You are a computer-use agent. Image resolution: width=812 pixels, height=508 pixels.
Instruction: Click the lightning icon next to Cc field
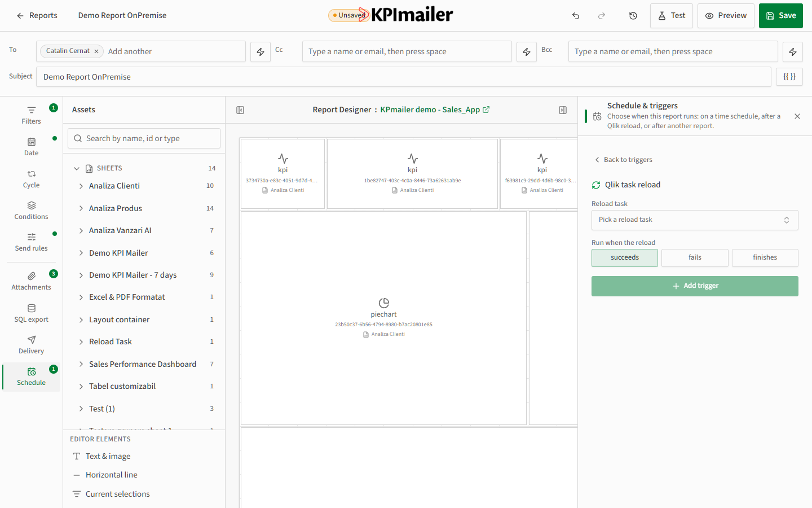(527, 51)
